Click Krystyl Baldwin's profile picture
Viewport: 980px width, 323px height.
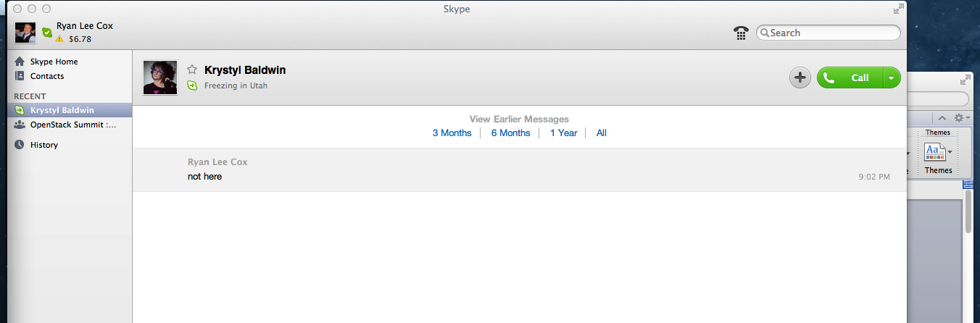click(x=160, y=77)
